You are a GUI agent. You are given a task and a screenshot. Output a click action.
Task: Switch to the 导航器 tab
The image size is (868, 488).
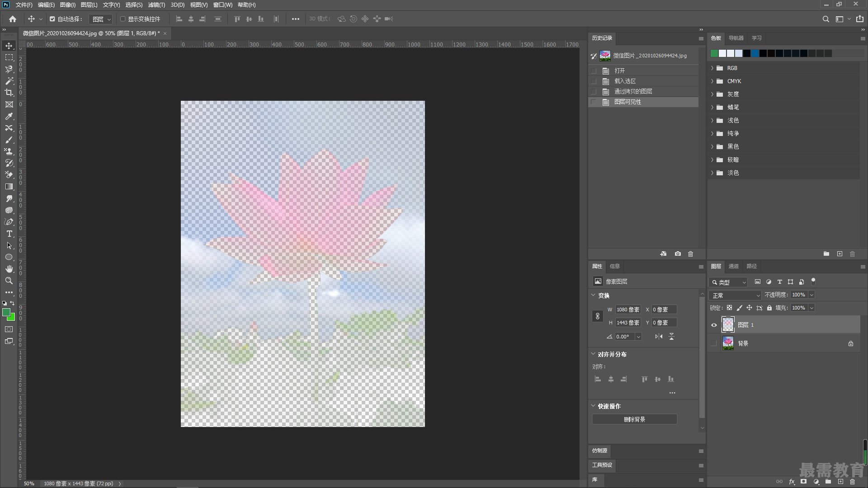point(736,38)
